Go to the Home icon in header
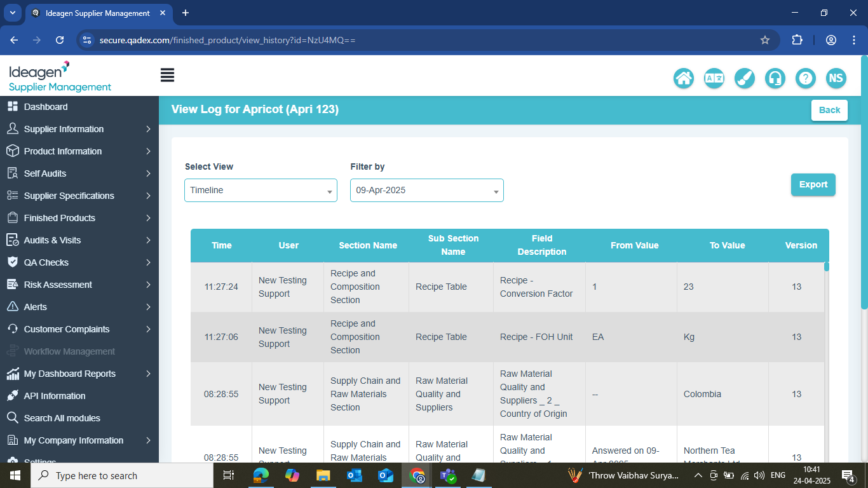868x488 pixels. tap(684, 78)
